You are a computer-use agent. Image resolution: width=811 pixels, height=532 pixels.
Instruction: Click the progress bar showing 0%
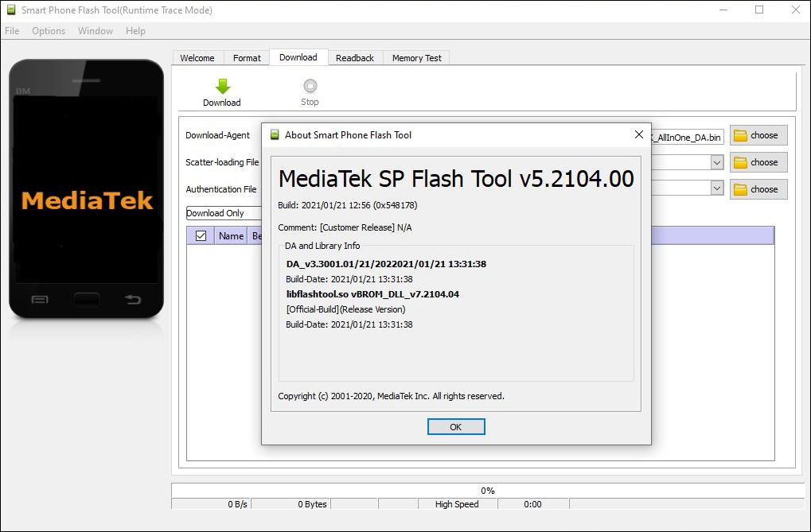point(488,490)
